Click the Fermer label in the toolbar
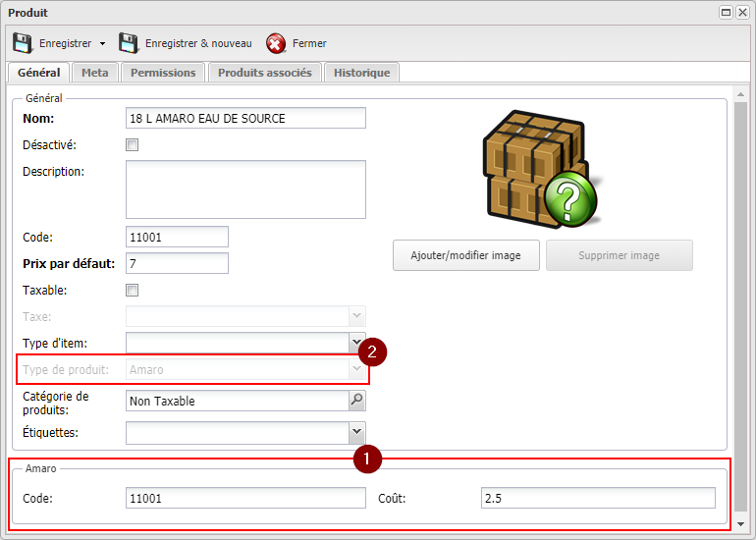The width and height of the screenshot is (756, 540). (309, 43)
